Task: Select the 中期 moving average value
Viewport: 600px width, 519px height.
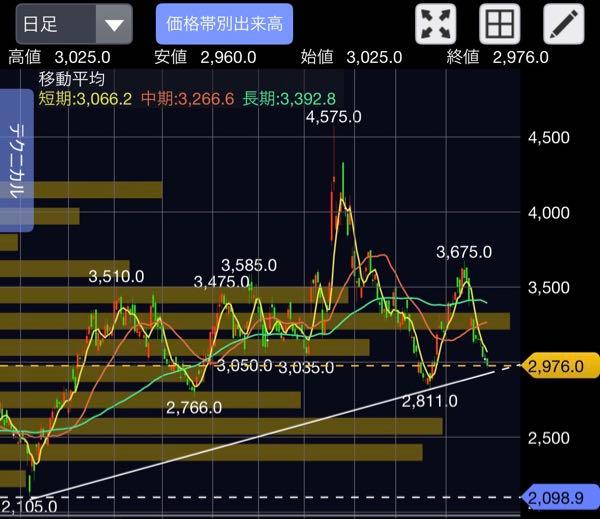Action: [x=188, y=98]
